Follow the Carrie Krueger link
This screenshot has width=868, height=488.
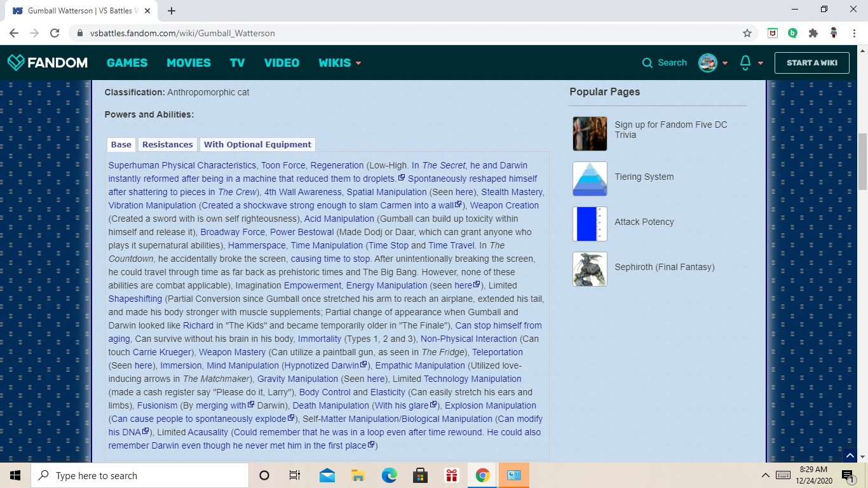[162, 352]
